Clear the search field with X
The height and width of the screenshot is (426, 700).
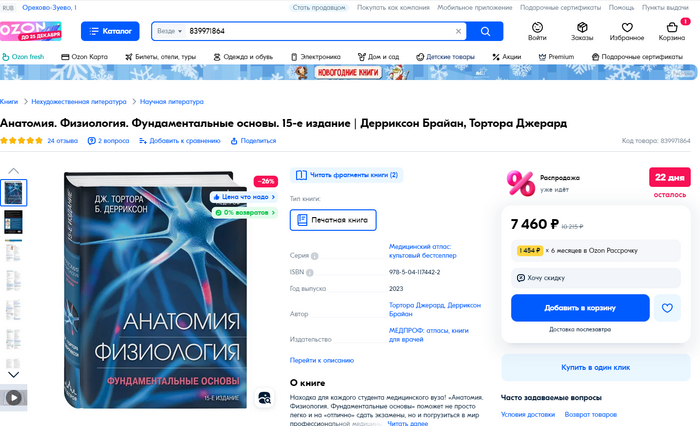tap(458, 31)
